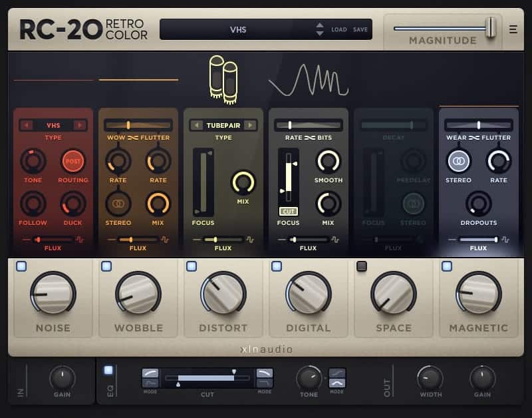This screenshot has width=532, height=418.
Task: Click the tube pair illustration icon
Action: tap(223, 80)
